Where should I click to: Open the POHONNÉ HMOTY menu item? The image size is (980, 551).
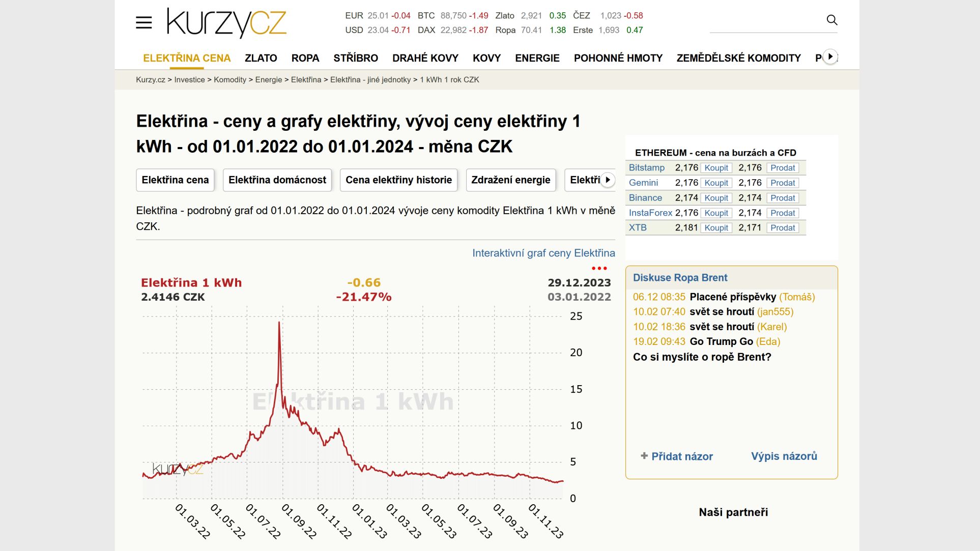618,58
